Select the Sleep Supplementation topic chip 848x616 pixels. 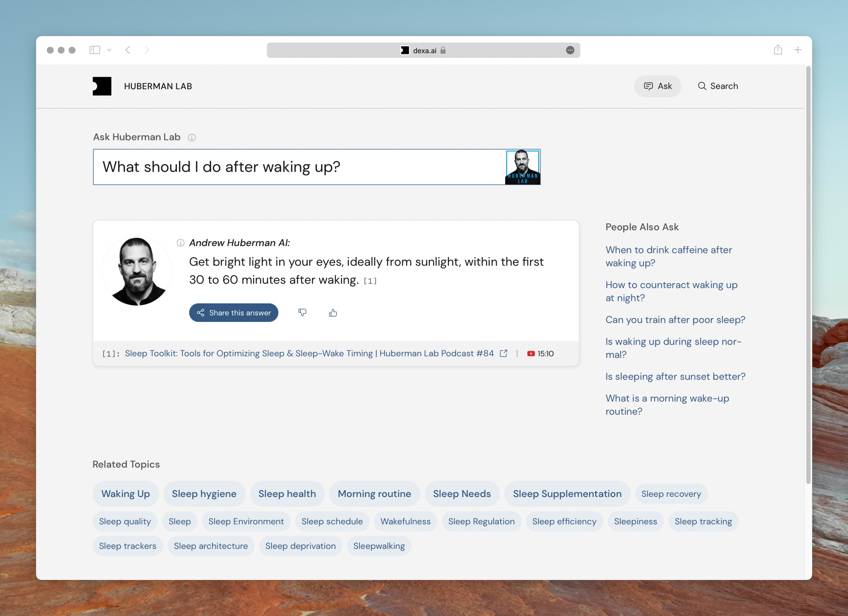tap(567, 493)
